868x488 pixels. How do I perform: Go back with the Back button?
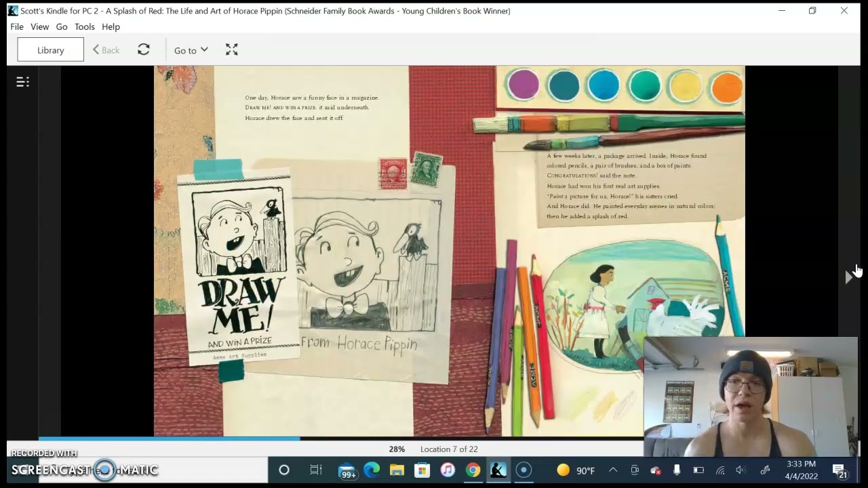pos(106,50)
